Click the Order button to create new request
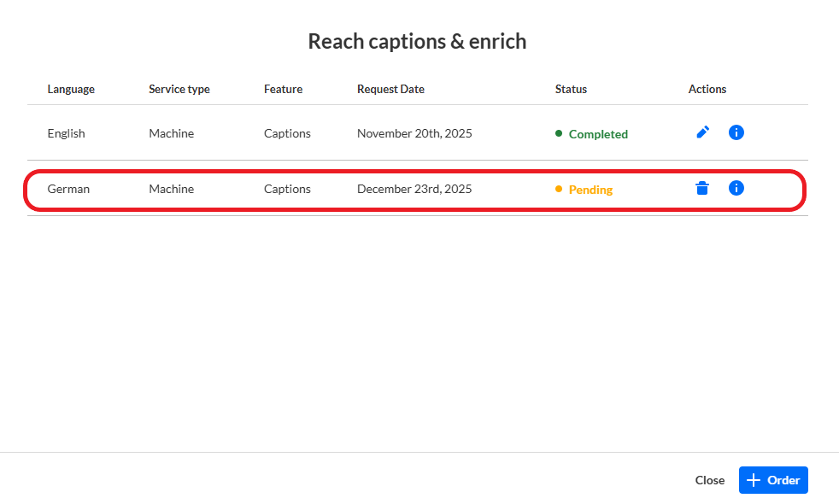 [x=773, y=479]
